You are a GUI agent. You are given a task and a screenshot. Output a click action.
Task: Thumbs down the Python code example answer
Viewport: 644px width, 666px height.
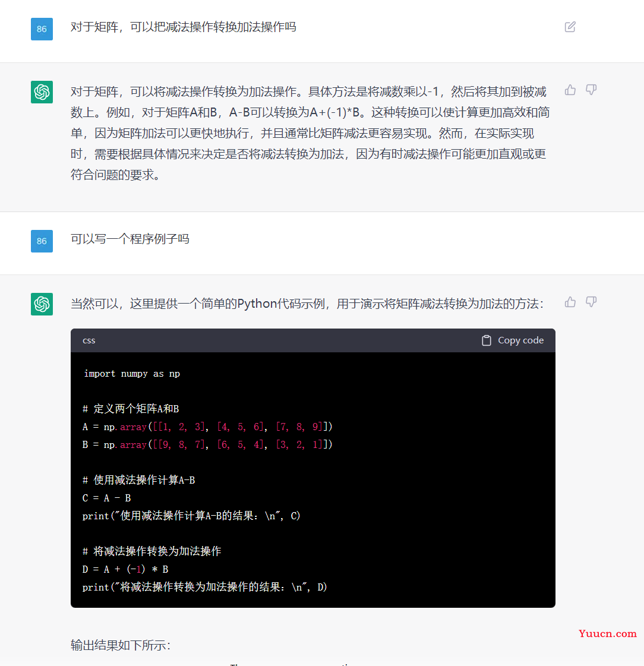(591, 302)
